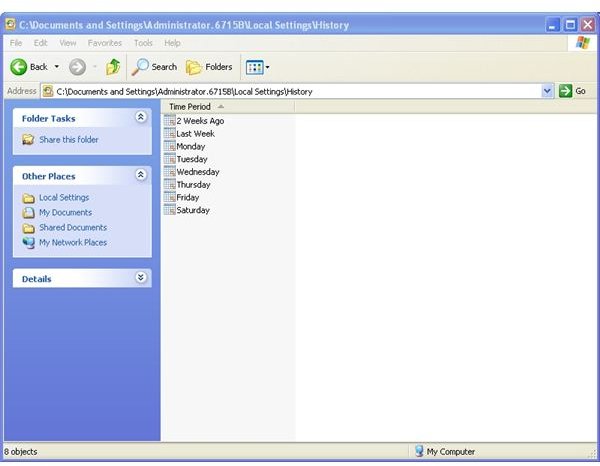Screen dimensions: 600x466
Task: Select the Thursday history entry
Action: (x=193, y=185)
